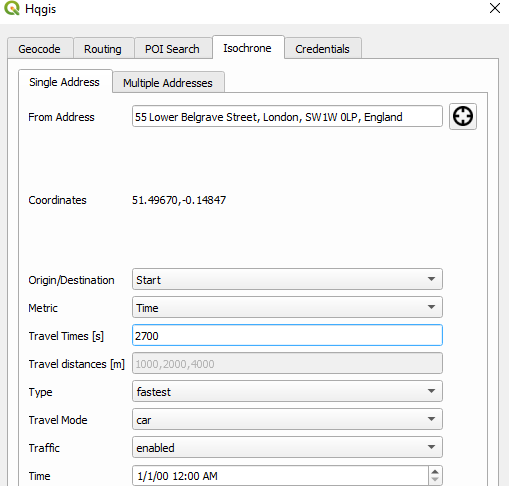Image resolution: width=509 pixels, height=486 pixels.
Task: Expand the Travel Mode car dropdown
Action: 287,419
